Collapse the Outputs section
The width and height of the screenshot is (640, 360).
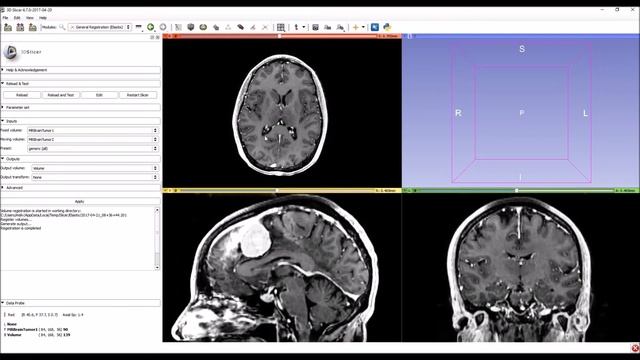point(80,159)
